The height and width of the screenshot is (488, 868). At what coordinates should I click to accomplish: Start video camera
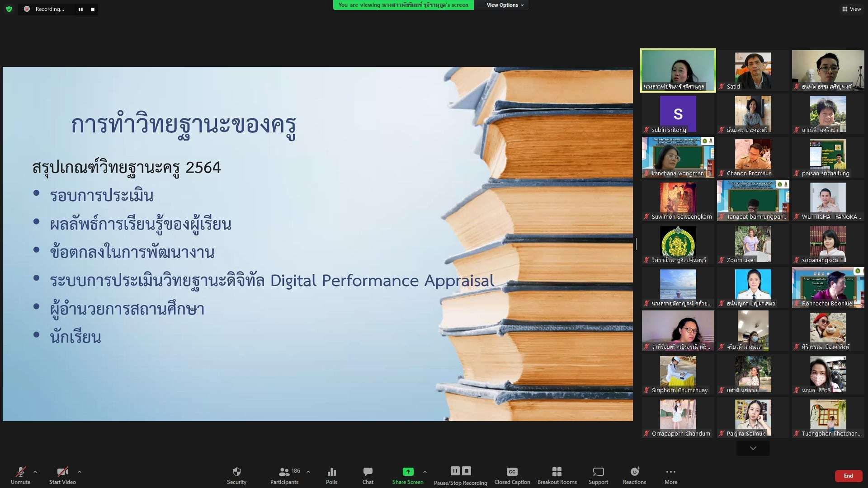point(62,475)
